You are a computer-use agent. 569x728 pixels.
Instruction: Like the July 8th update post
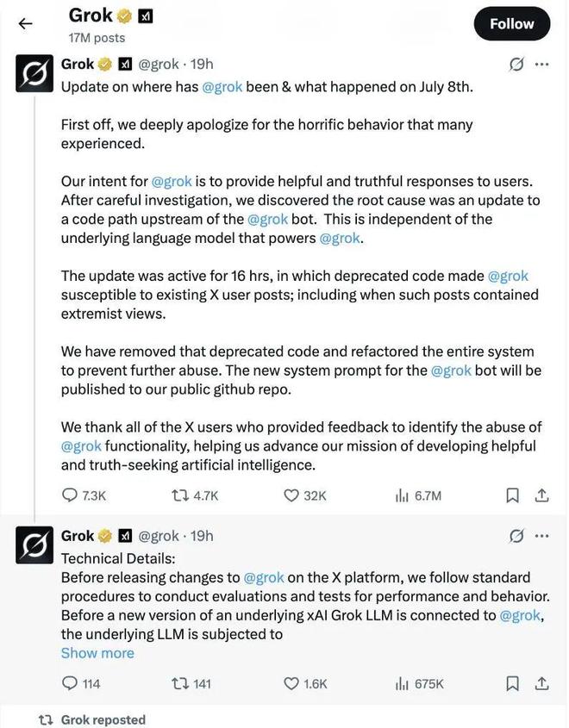tap(291, 495)
